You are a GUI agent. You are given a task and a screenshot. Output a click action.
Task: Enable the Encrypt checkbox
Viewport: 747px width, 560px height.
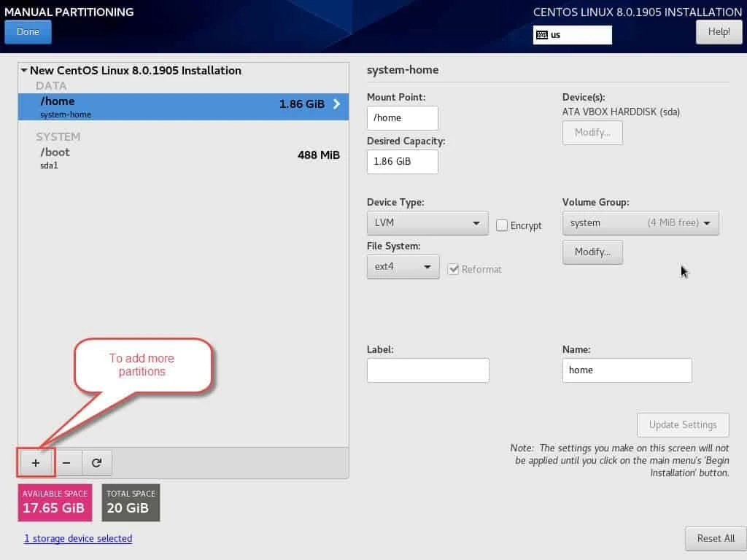point(502,226)
